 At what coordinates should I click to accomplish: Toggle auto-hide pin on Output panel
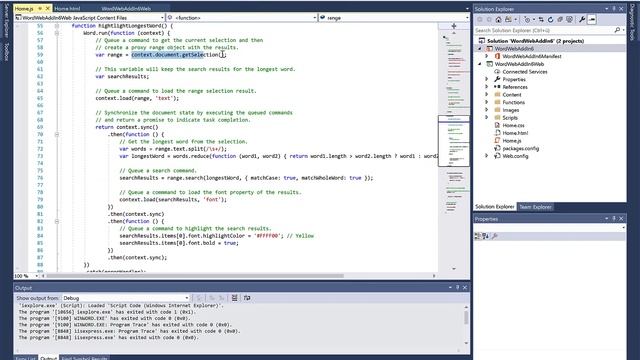click(x=457, y=288)
